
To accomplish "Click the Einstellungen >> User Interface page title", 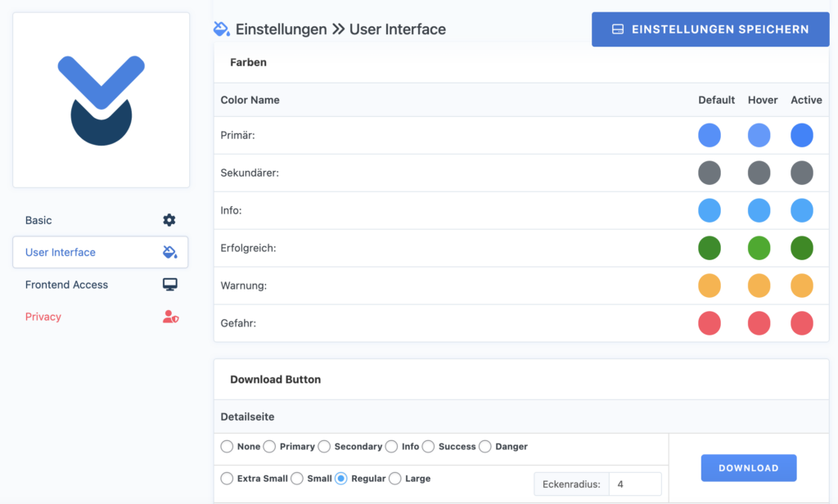I will pos(341,29).
